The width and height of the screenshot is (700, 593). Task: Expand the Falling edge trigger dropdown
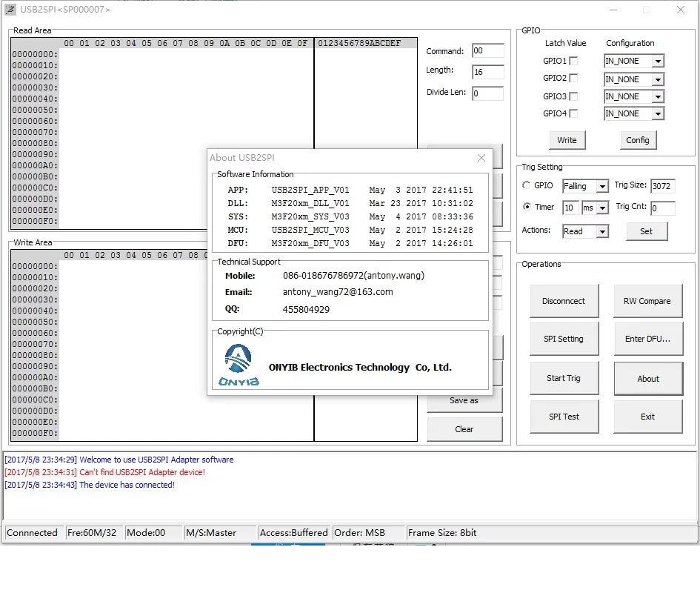click(602, 187)
